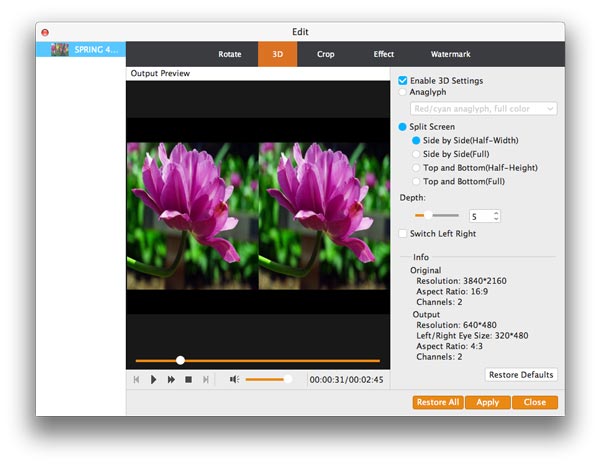Viewport: 600px width, 465px height.
Task: Select the Split Screen radio option
Action: coord(402,127)
